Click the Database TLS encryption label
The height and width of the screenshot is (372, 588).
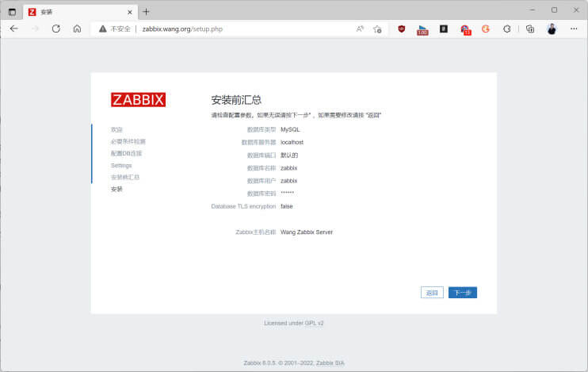click(x=243, y=206)
